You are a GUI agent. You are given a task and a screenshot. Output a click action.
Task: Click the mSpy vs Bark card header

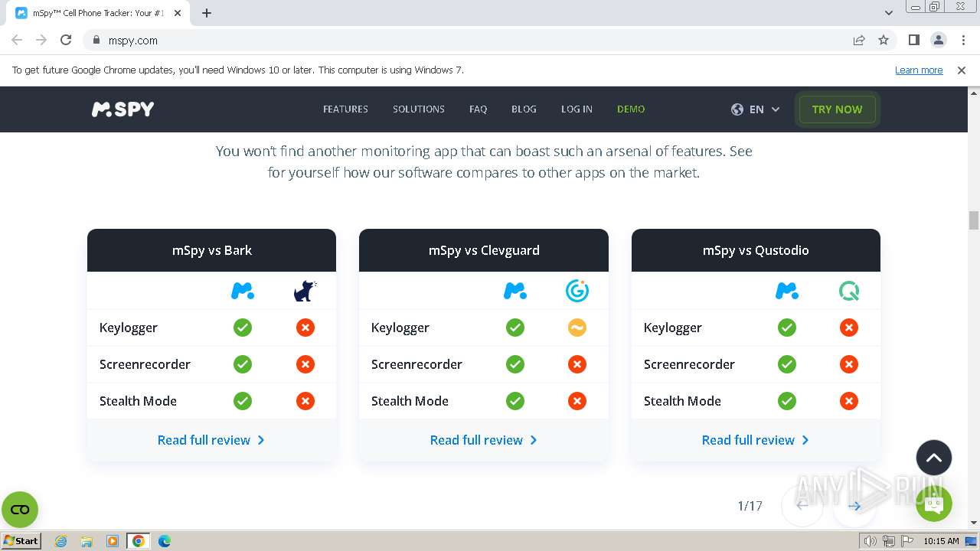pos(211,250)
